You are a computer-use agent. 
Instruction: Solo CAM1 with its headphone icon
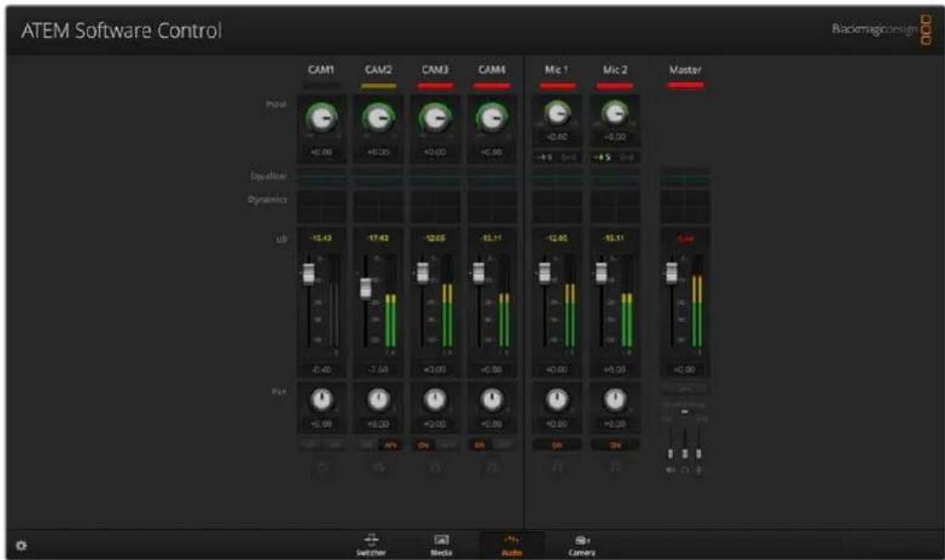(x=323, y=468)
